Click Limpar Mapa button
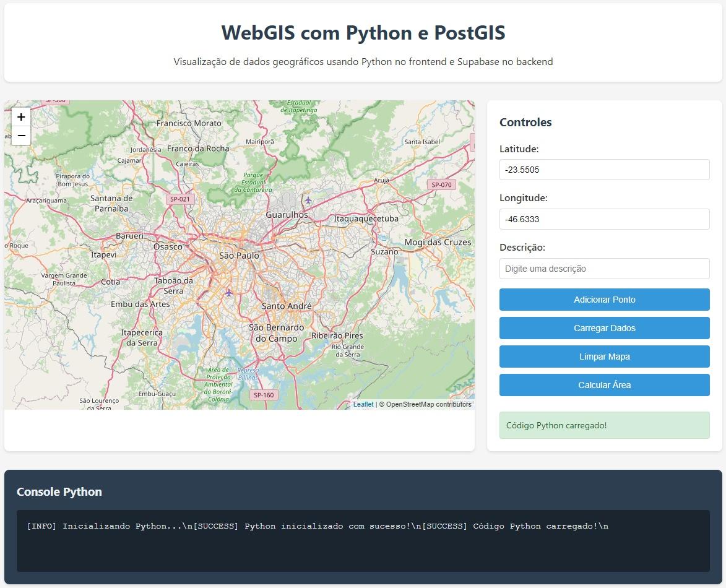This screenshot has width=726, height=588. tap(604, 357)
